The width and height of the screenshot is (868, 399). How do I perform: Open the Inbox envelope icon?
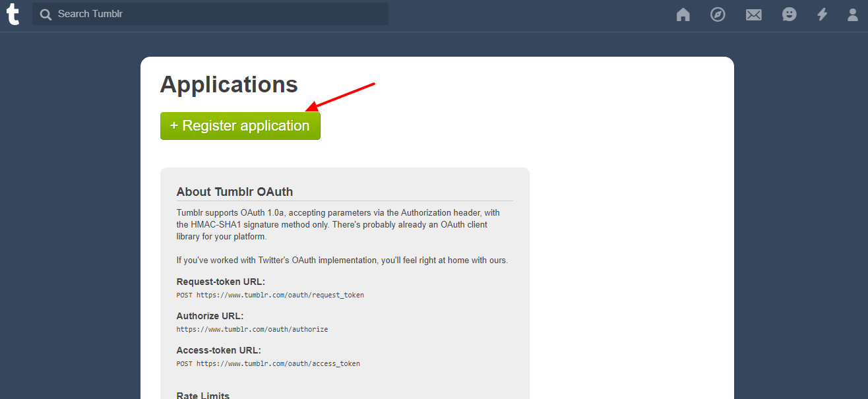click(754, 15)
